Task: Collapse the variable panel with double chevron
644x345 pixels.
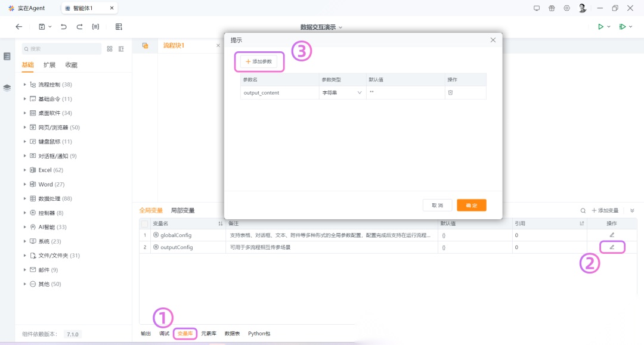Action: click(x=632, y=210)
